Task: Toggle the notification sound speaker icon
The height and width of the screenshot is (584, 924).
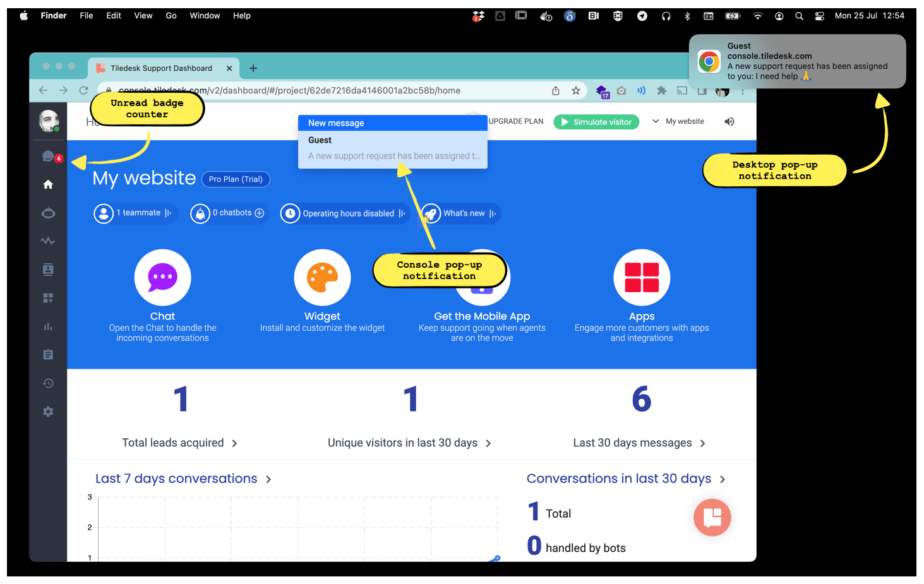Action: 729,121
